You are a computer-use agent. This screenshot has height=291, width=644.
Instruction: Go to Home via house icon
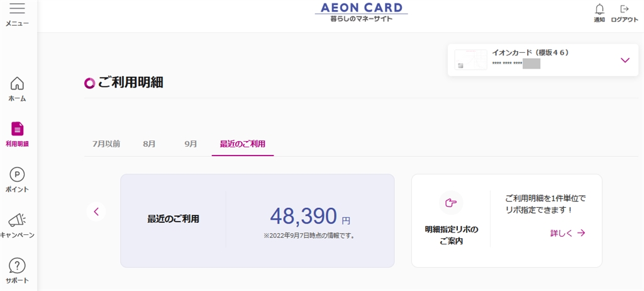(x=18, y=84)
